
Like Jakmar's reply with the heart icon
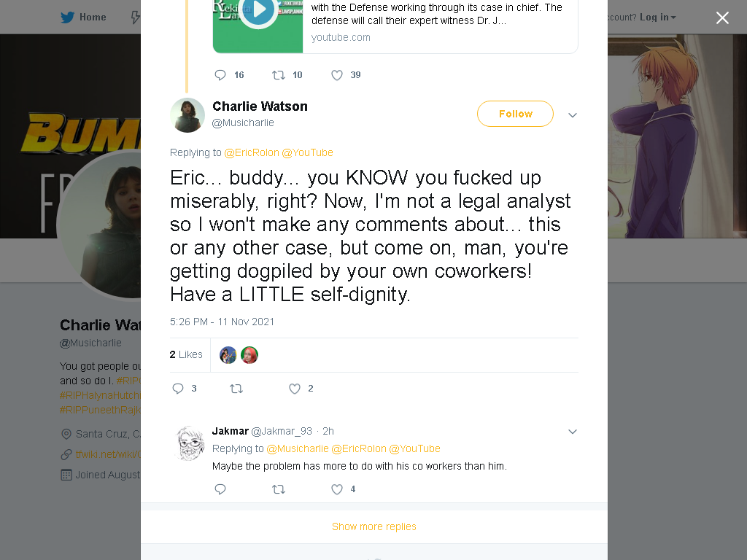337,489
